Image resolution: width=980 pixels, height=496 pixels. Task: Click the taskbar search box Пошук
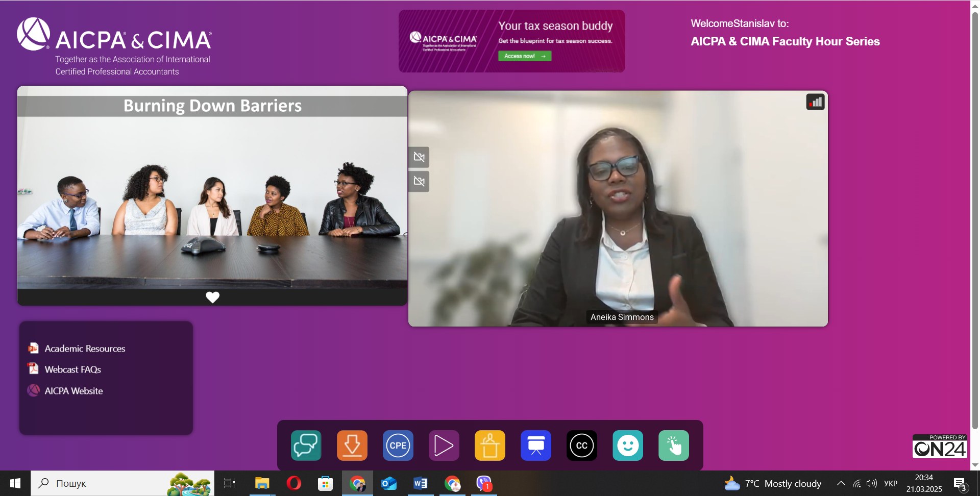(122, 483)
